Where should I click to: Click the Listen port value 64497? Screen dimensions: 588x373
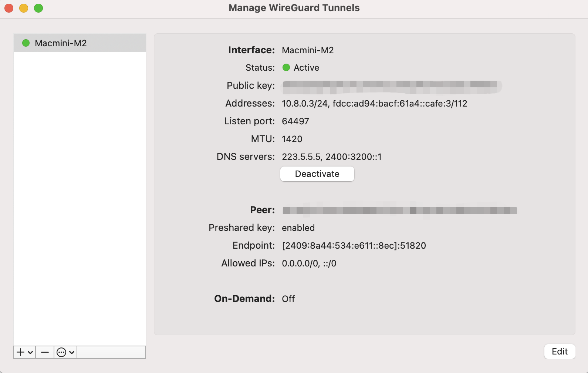tap(295, 121)
